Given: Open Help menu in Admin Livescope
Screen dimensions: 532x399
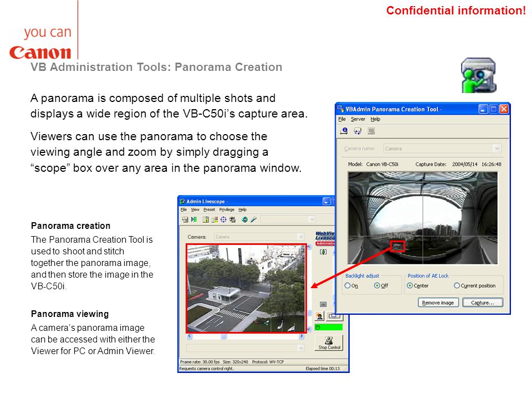Looking at the screenshot, I should pos(242,209).
